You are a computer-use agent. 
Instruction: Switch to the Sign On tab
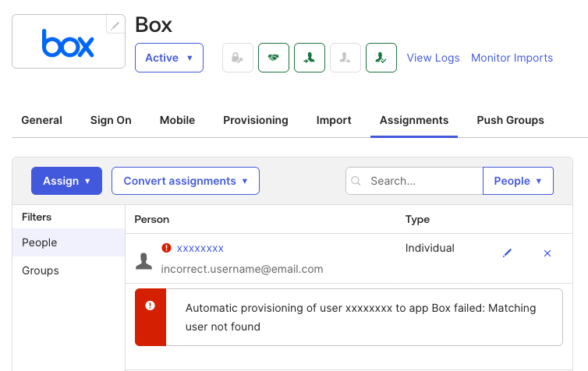111,120
